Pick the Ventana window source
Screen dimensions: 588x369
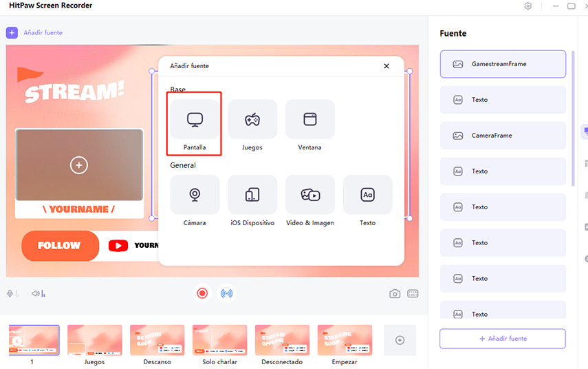pyautogui.click(x=309, y=119)
